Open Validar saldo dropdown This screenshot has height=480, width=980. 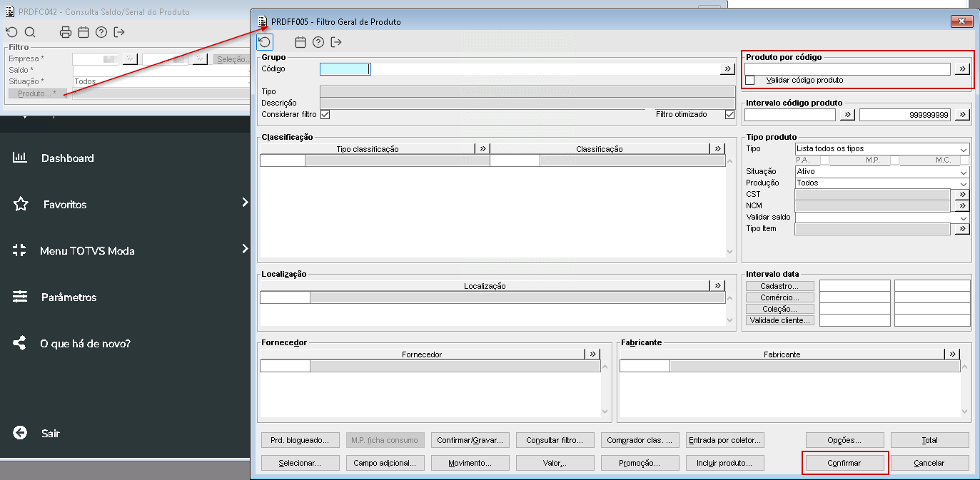click(x=882, y=218)
